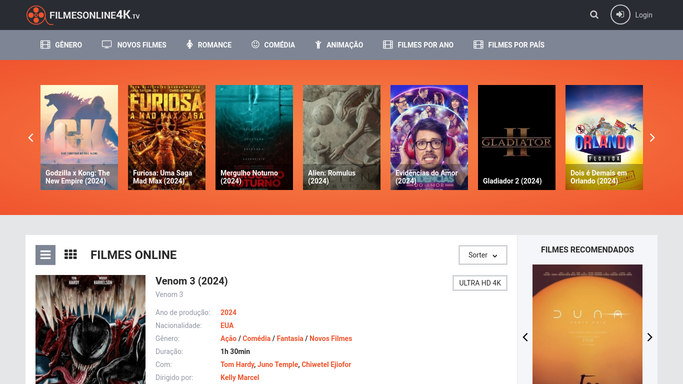Click the Filmes Recomendados heading

[x=587, y=249]
